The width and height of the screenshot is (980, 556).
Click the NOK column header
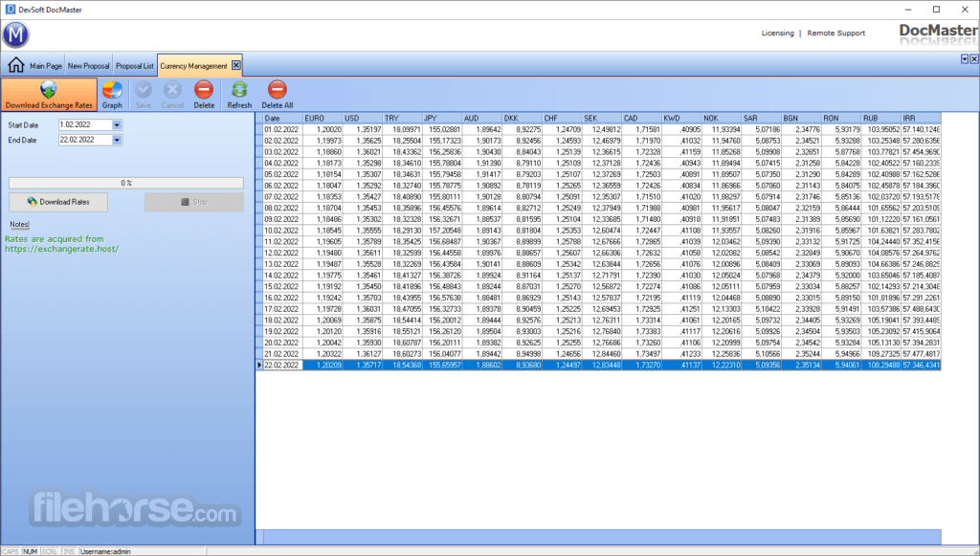coord(722,118)
